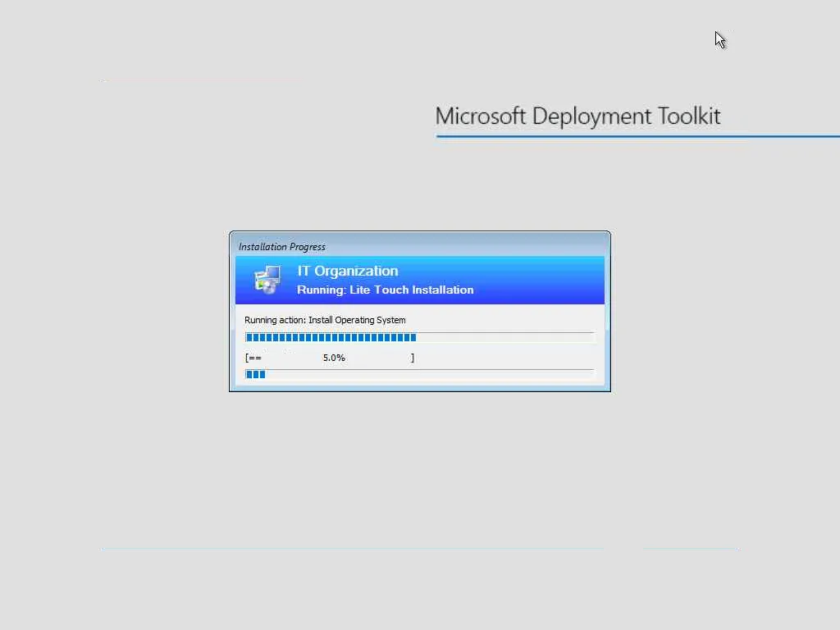Click the Microsoft Deployment Toolkit title

577,116
